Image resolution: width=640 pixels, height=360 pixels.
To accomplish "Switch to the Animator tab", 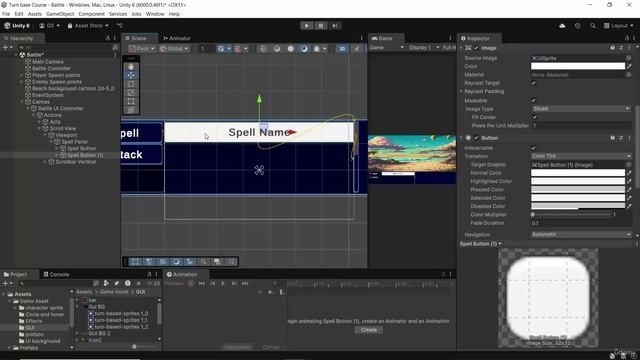I will (x=177, y=38).
